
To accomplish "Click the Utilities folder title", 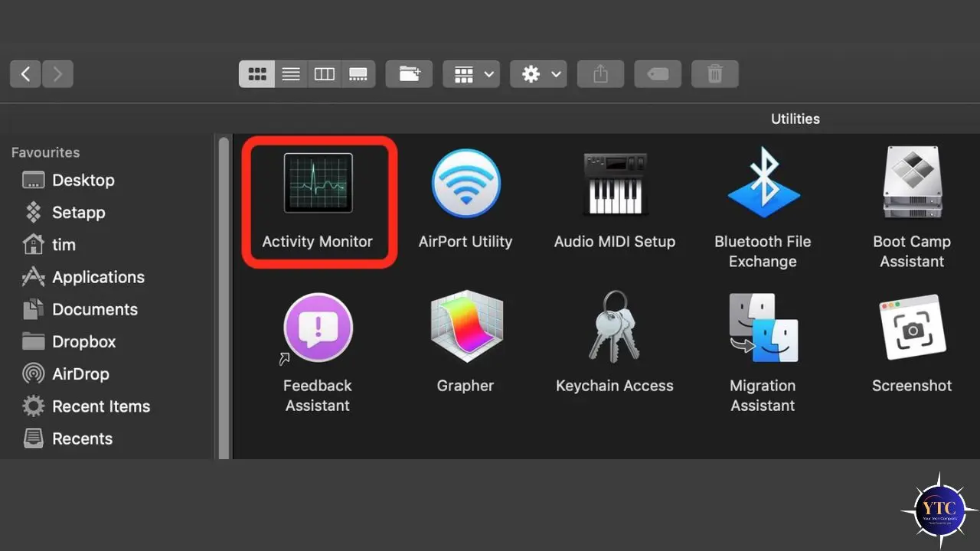I will [x=795, y=119].
